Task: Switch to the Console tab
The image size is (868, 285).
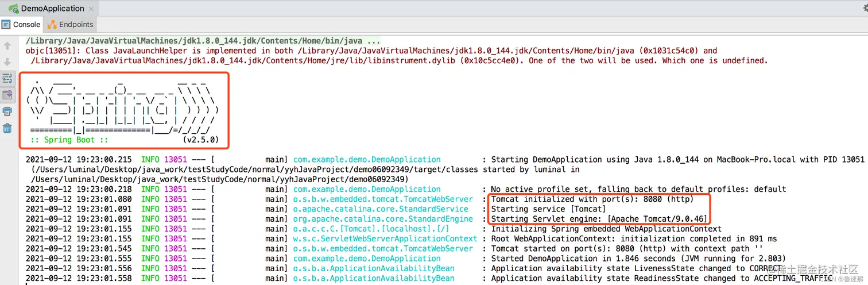Action: click(x=21, y=25)
